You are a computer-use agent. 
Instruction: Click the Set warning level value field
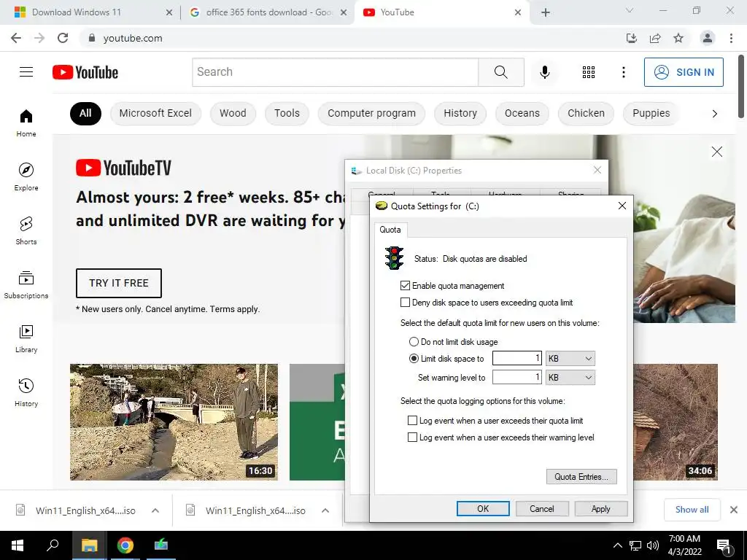click(x=517, y=378)
